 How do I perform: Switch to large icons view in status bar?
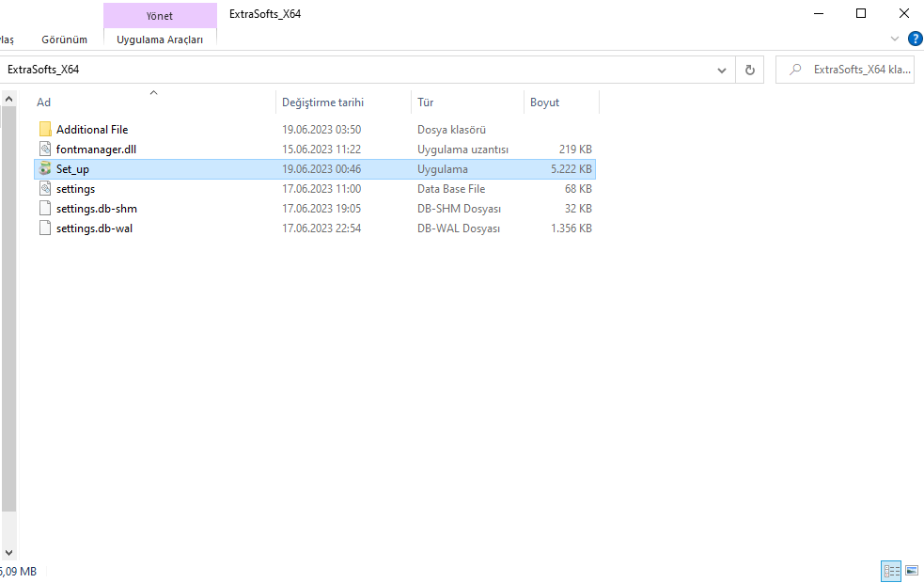[x=912, y=571]
